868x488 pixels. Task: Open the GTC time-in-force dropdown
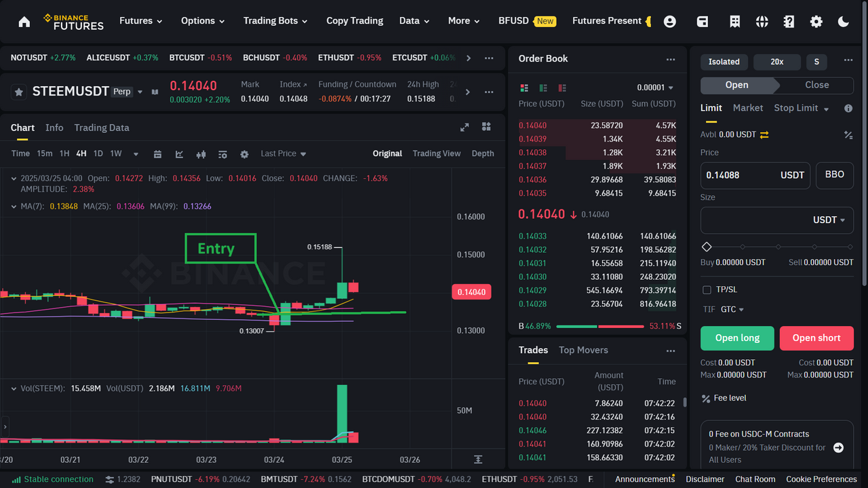pos(732,310)
